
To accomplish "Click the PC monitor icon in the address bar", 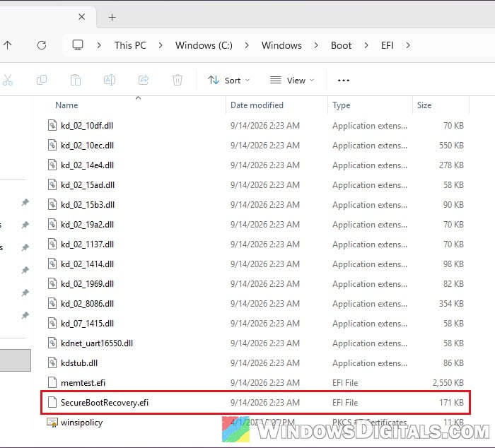I will click(x=78, y=45).
